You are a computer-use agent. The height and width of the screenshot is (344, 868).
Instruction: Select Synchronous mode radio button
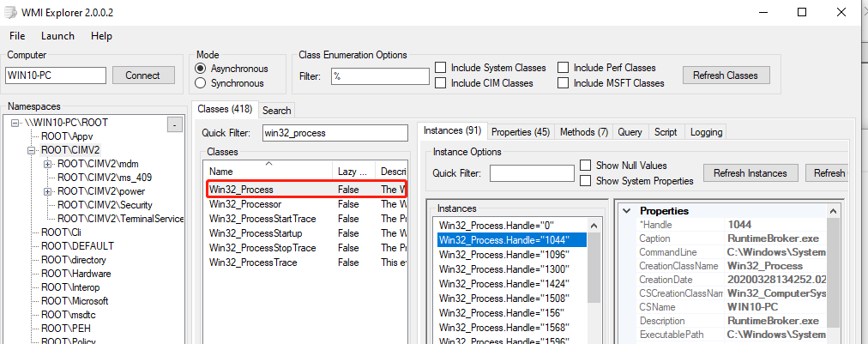point(201,83)
